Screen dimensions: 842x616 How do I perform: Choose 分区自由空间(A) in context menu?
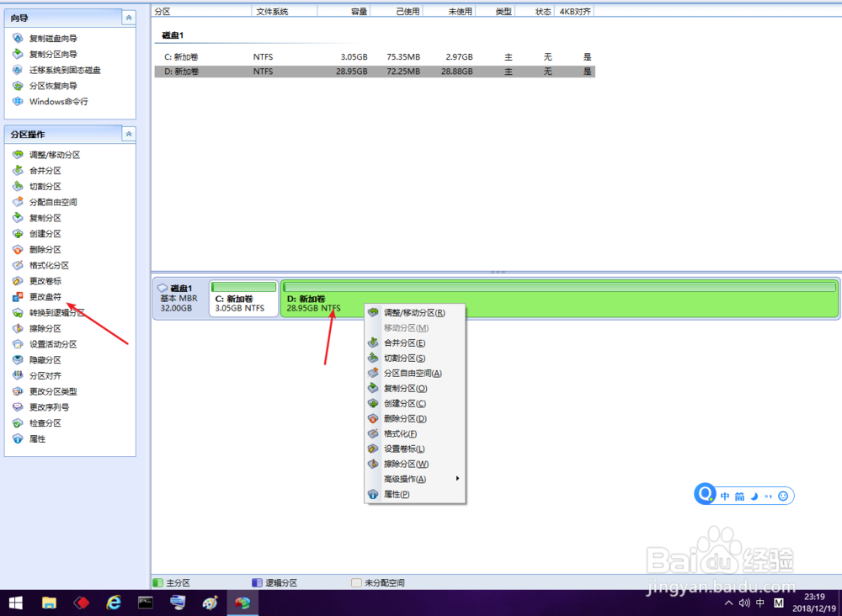pos(414,373)
